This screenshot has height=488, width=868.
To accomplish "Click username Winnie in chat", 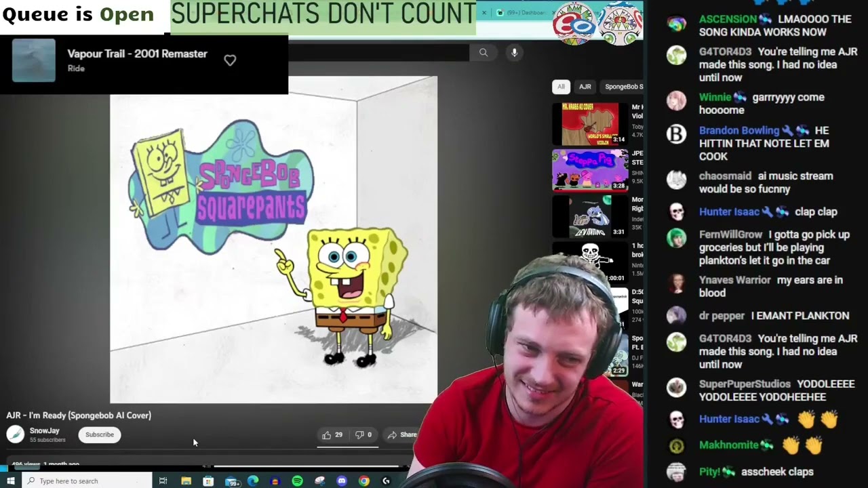I will pos(715,97).
